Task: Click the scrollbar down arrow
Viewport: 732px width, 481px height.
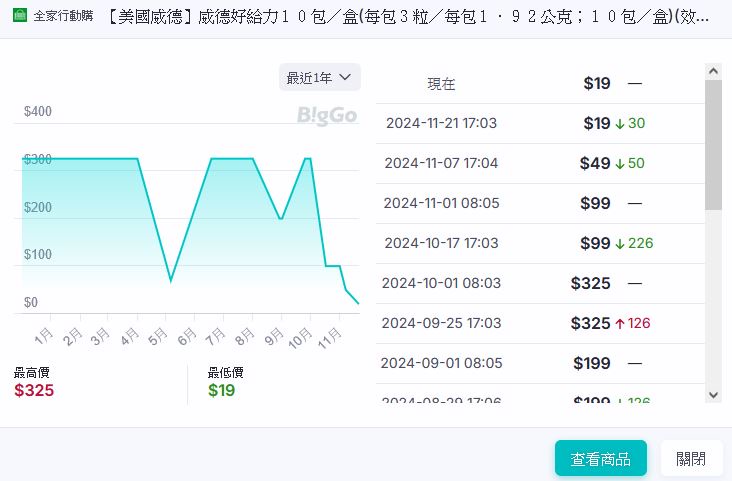Action: [x=713, y=395]
